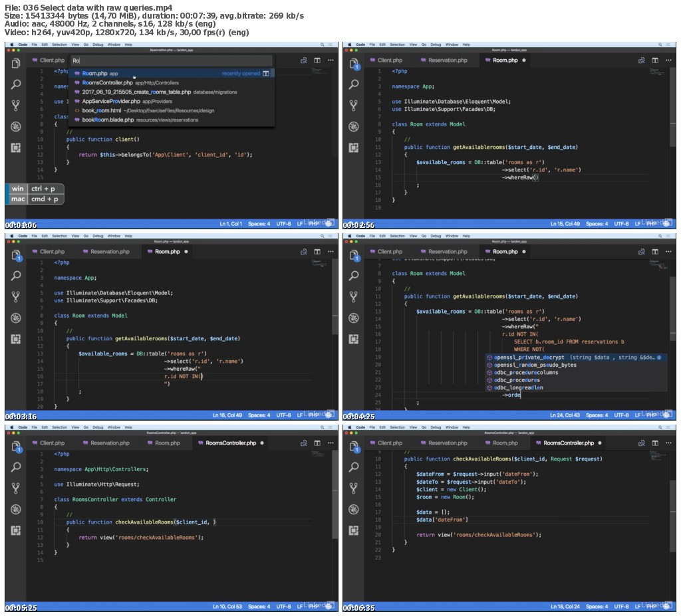Open Extensions icon in the 00:01:06 frame
681x616 pixels.
pos(16,148)
